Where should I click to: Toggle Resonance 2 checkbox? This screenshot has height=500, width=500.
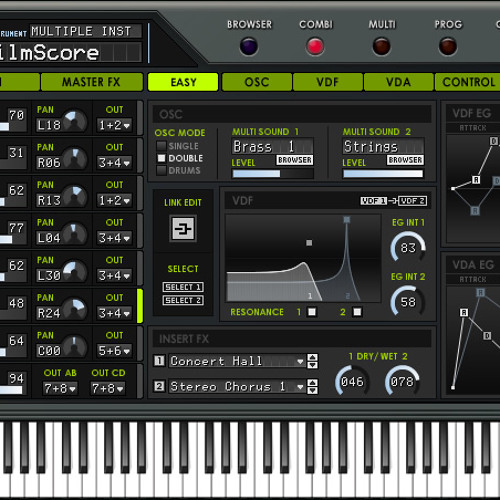click(357, 312)
